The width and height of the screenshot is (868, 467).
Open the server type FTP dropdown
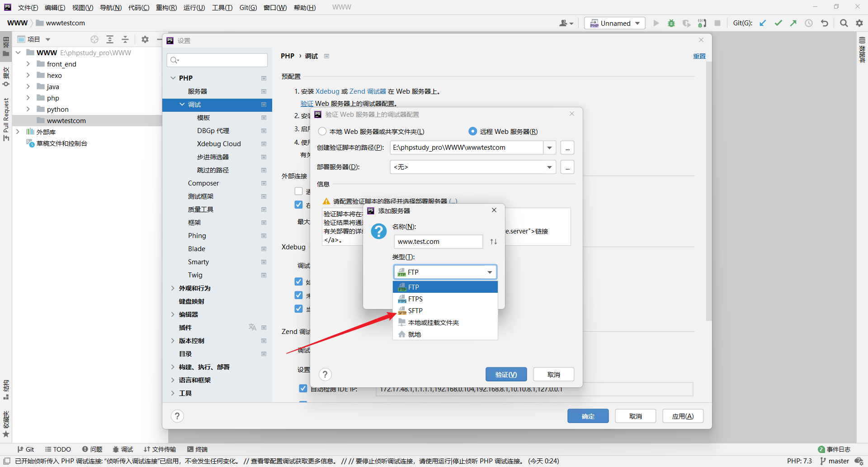(445, 272)
